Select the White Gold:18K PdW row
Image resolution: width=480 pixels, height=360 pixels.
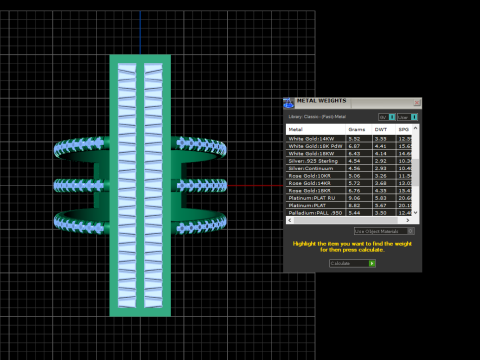click(x=349, y=146)
